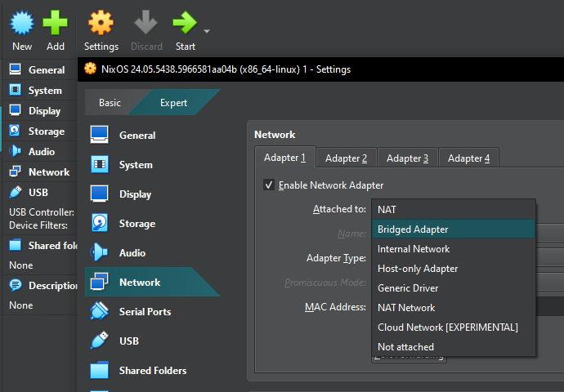Choose NAT in Attached to list
564x392 pixels.
tap(454, 209)
